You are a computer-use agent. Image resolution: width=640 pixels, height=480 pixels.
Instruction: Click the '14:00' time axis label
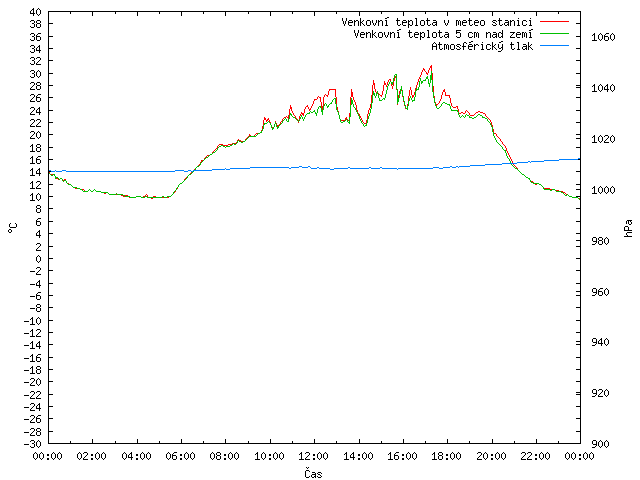358,456
